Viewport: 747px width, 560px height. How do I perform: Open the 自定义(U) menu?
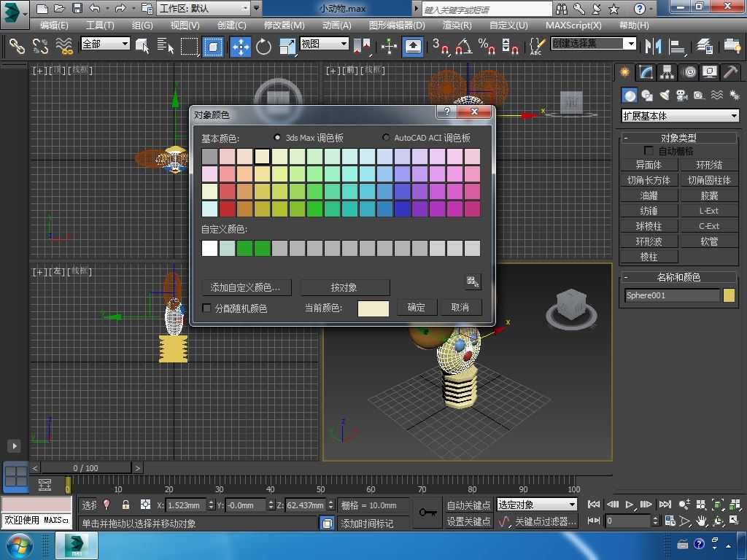click(508, 26)
